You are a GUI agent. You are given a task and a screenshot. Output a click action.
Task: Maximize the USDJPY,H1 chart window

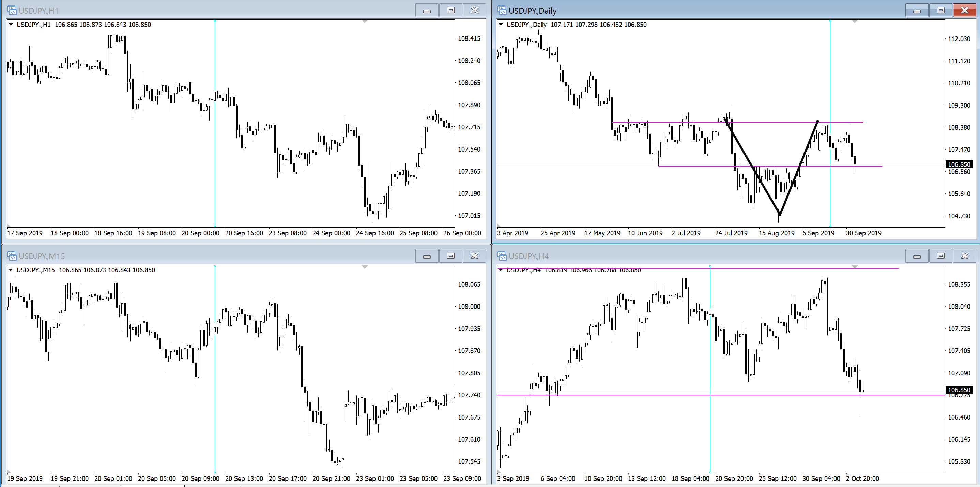tap(451, 10)
